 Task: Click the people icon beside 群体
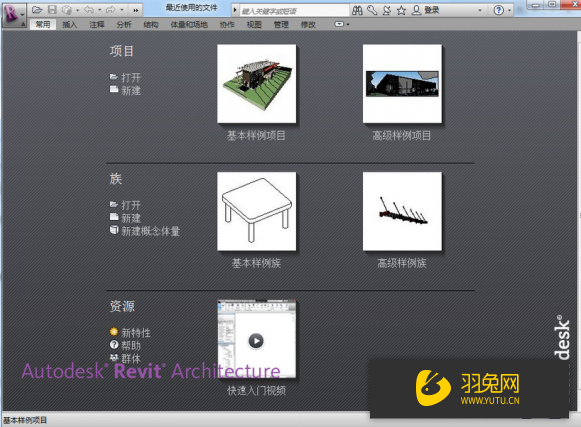tap(114, 358)
